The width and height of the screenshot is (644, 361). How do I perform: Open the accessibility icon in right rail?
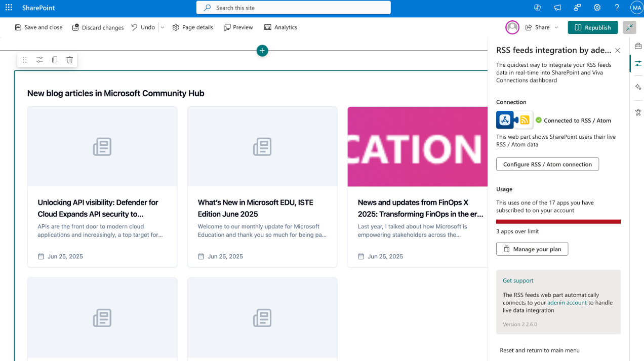pos(638,112)
